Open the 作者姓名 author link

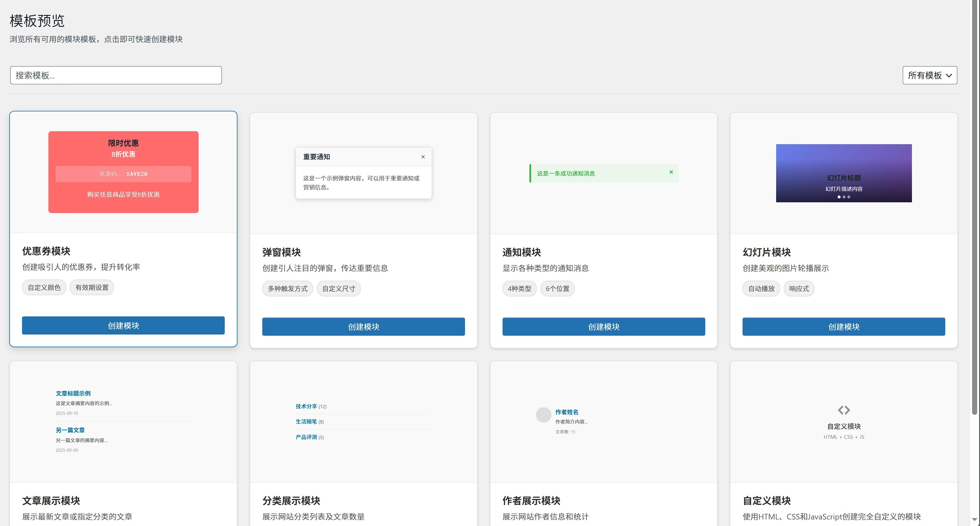pyautogui.click(x=566, y=412)
